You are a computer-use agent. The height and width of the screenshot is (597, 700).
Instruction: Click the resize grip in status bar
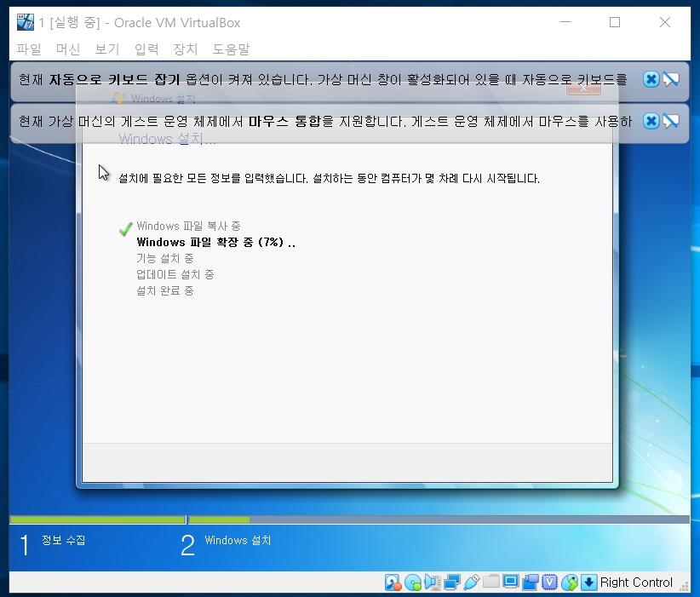(x=684, y=586)
